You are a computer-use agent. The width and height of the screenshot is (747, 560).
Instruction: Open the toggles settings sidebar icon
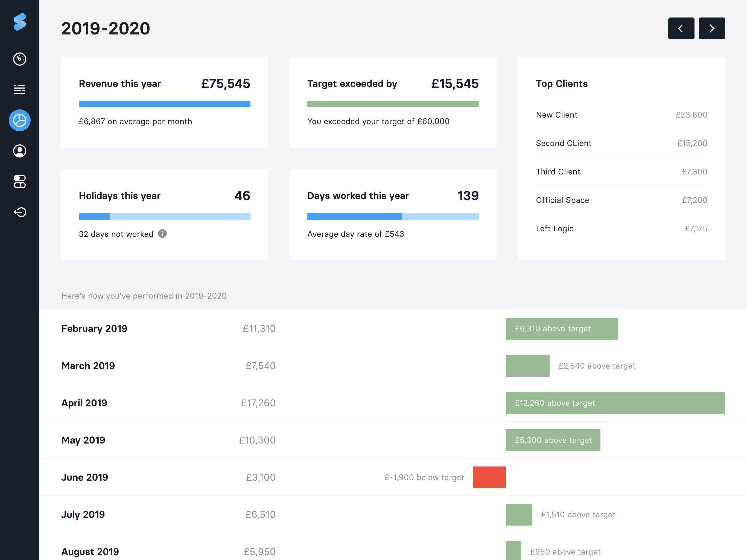20,181
